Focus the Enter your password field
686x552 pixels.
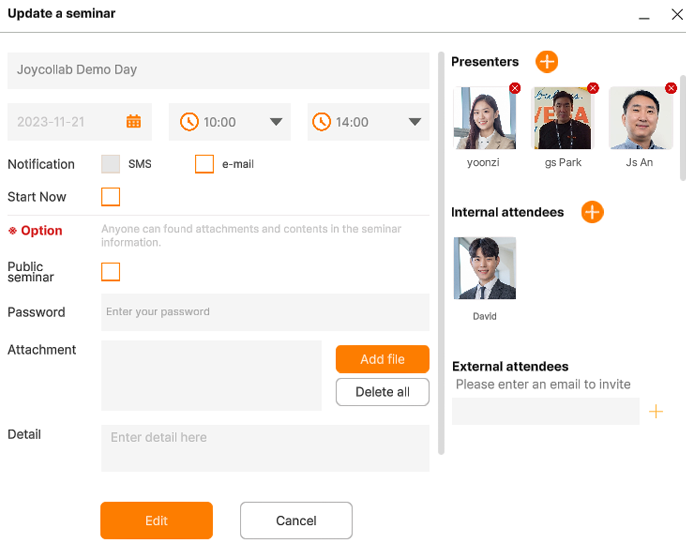coord(265,312)
